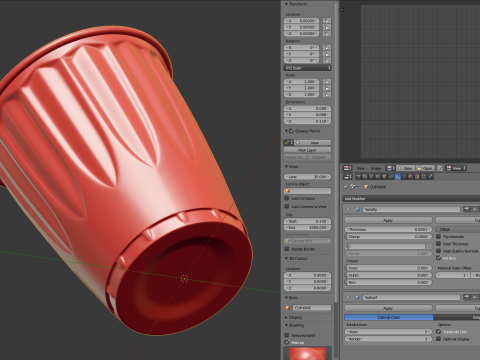This screenshot has height=360, width=480.
Task: Toggle the lock icon for Rotation Y
Action: [327, 54]
